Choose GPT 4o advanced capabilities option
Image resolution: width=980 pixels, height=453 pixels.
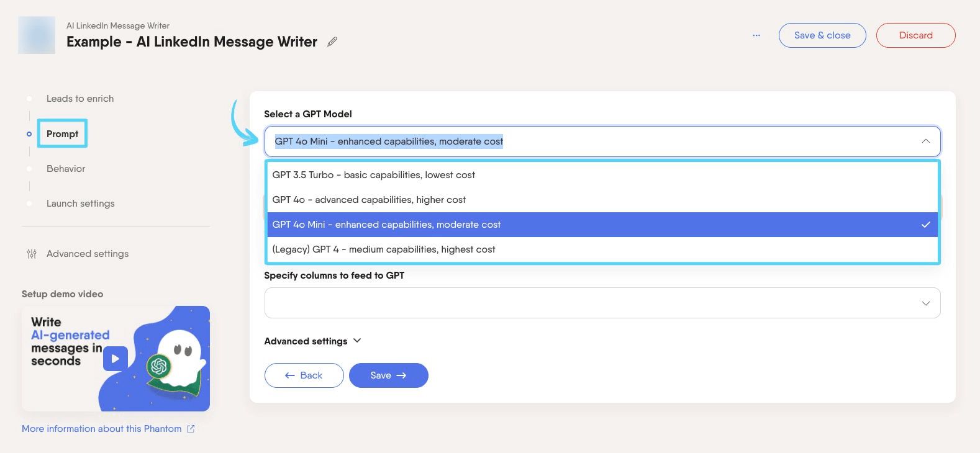602,200
